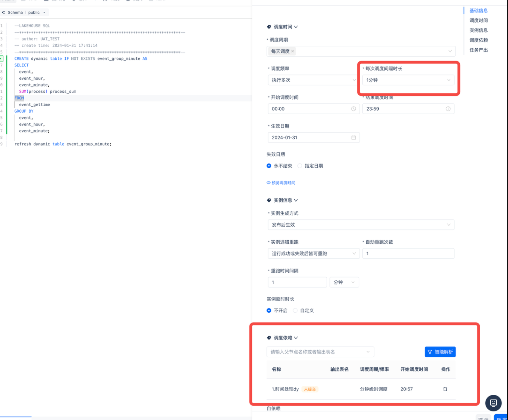Screen dimensions: 508x420
Task: Click the Schema icon in editor header
Action: coord(3,12)
